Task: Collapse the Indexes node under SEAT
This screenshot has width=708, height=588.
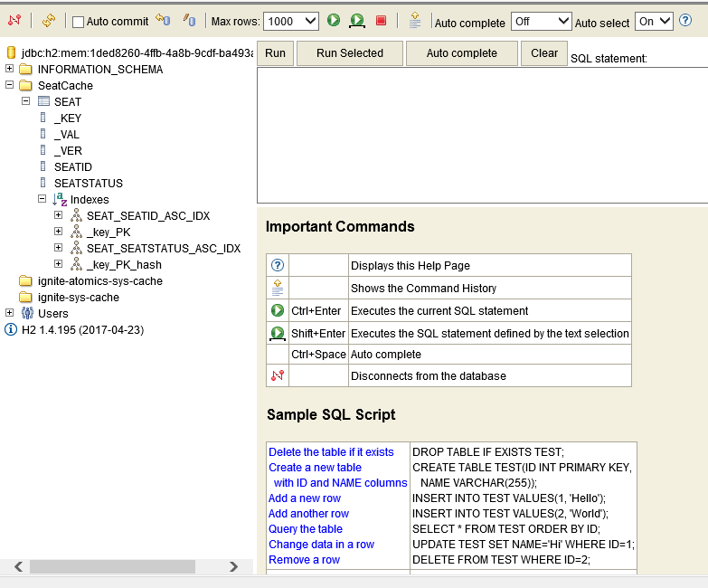Action: pos(42,199)
